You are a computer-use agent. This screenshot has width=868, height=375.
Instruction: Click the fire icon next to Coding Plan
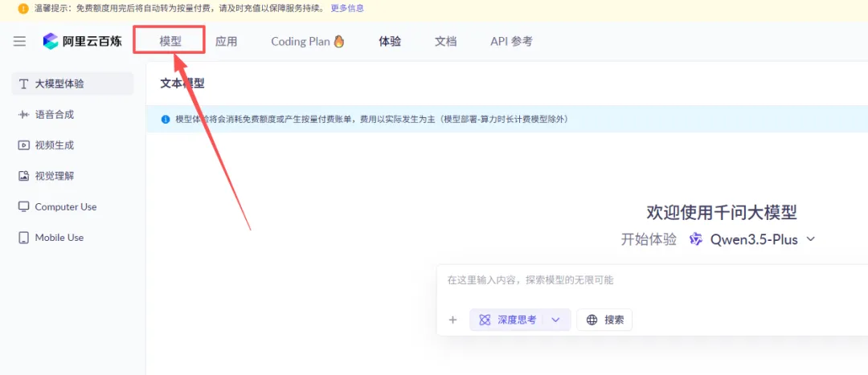click(339, 42)
